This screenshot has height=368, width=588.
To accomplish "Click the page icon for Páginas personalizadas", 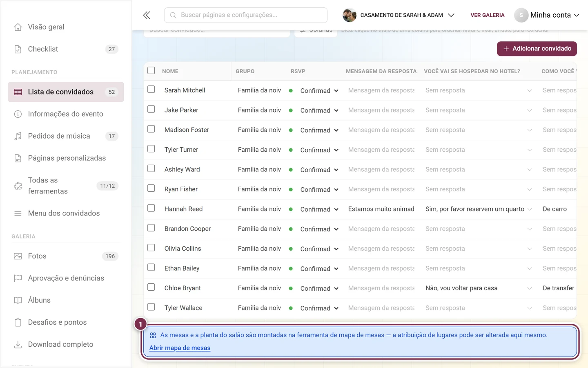I will tap(18, 158).
